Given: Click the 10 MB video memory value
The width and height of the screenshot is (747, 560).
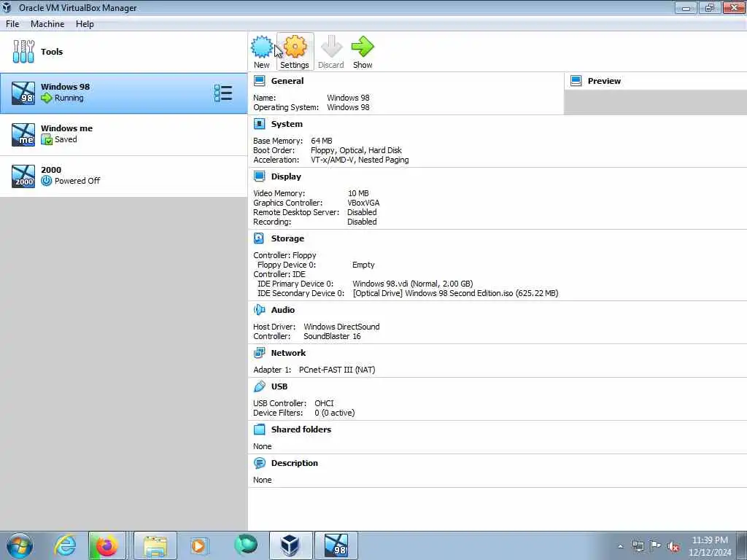Looking at the screenshot, I should coord(358,193).
